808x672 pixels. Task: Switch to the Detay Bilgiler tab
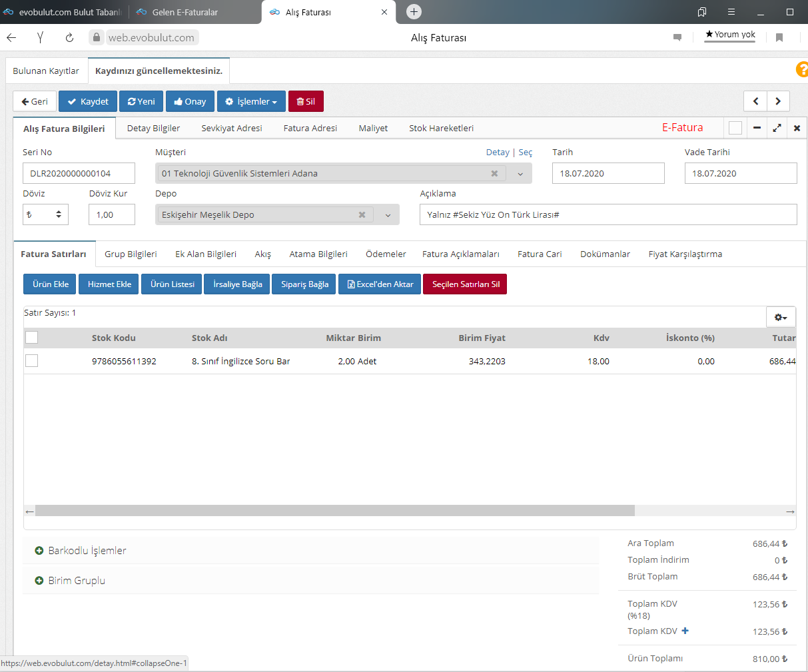pyautogui.click(x=153, y=128)
